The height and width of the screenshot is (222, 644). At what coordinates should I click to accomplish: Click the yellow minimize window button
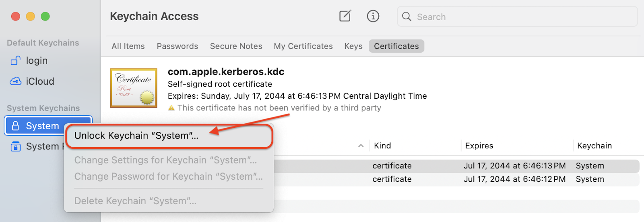(31, 16)
